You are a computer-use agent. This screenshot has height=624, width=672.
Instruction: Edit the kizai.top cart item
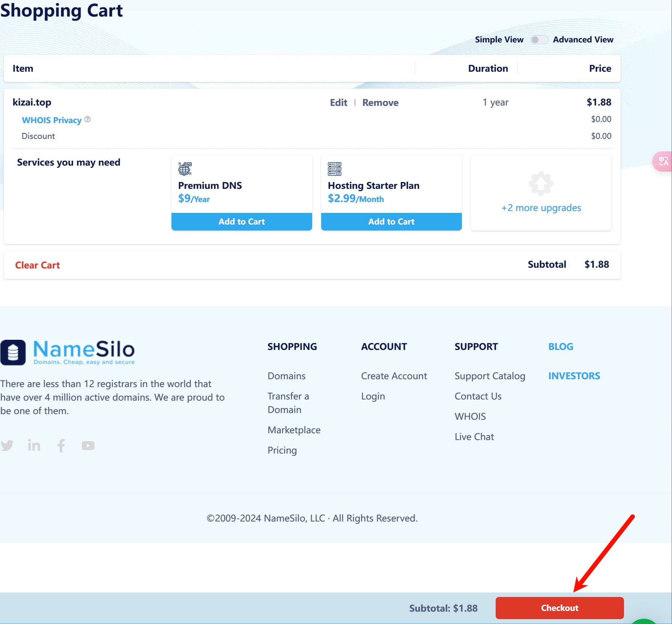[x=338, y=102]
